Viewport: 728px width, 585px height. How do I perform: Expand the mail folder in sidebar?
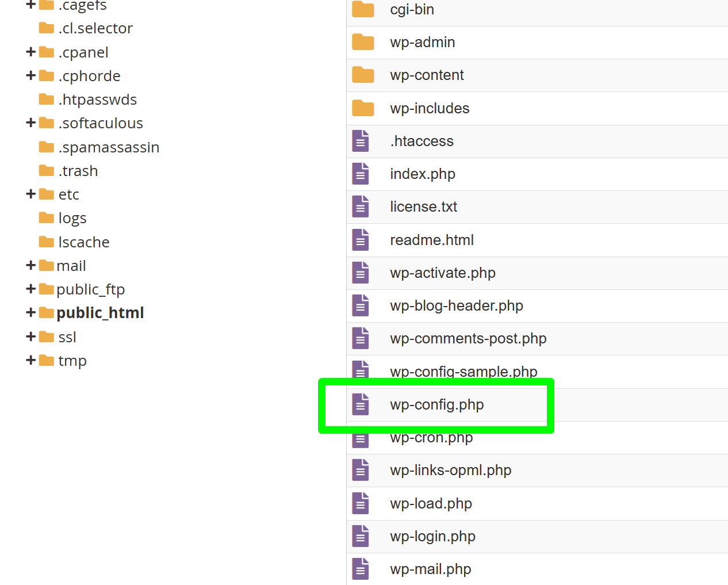pos(31,265)
